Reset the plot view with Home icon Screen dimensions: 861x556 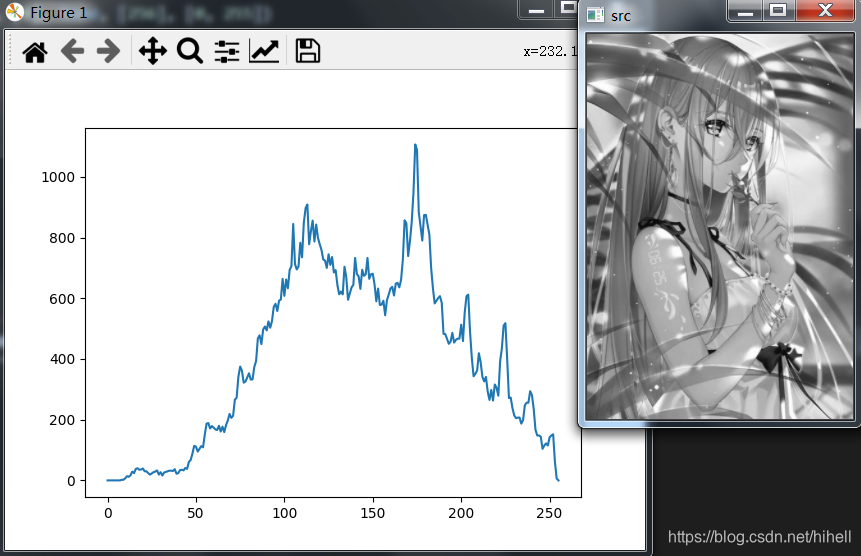coord(35,52)
